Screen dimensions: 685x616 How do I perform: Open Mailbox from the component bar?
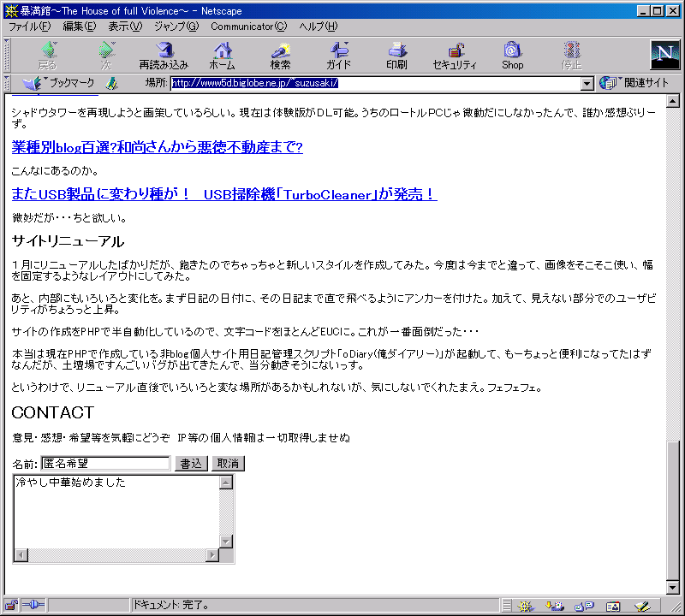coord(555,606)
